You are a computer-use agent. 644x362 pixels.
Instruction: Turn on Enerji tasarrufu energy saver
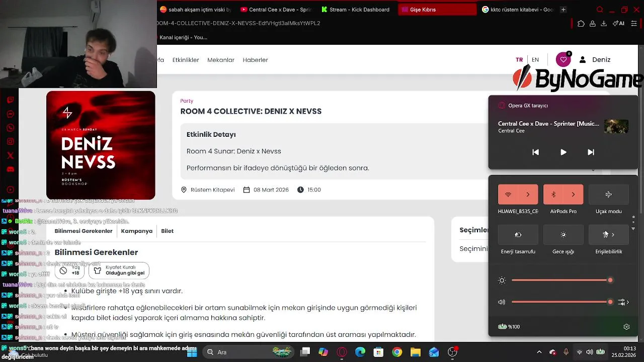pyautogui.click(x=518, y=234)
